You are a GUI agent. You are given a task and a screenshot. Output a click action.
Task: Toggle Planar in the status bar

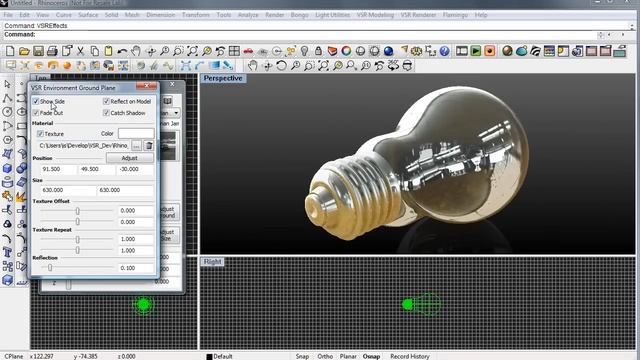point(348,356)
